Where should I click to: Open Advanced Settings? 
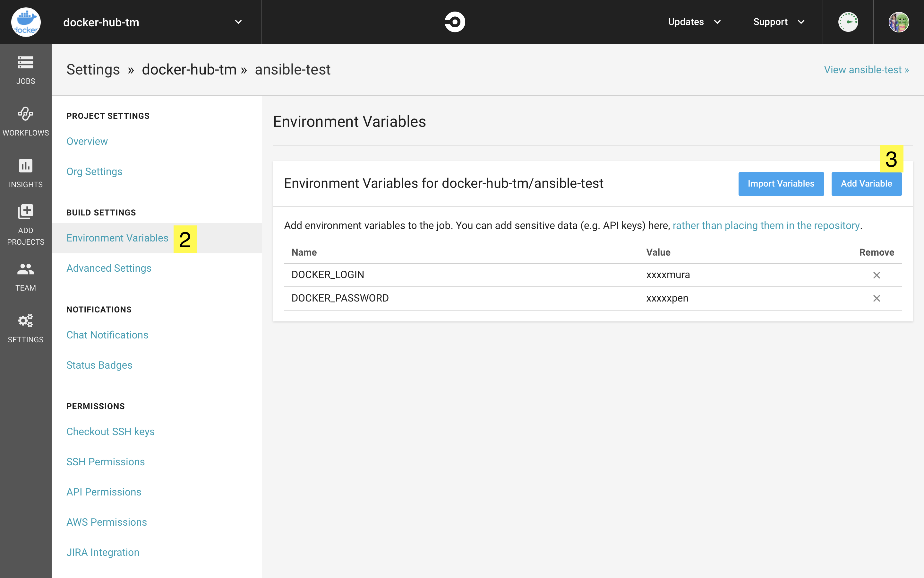point(109,268)
